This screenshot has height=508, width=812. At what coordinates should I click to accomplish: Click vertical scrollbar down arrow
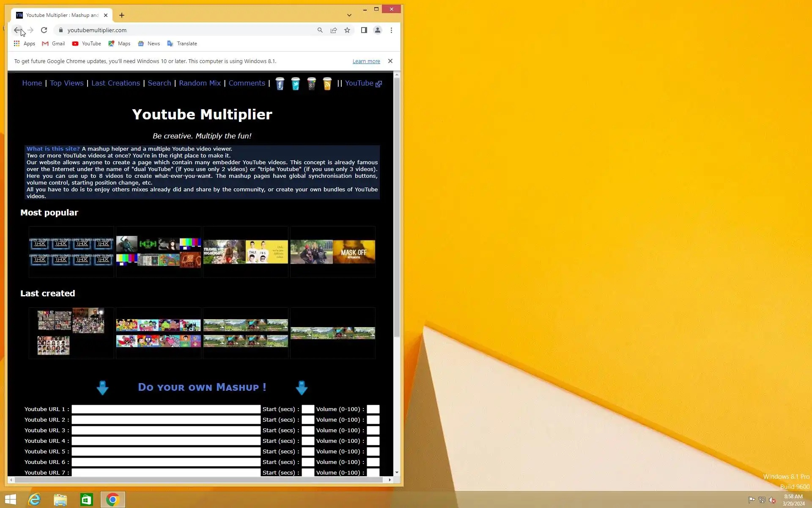397,472
